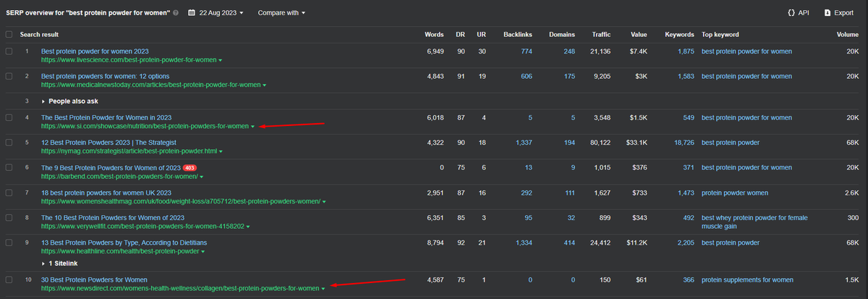
Task: Open URL dropdown arrow for medicalnewstoday.com
Action: click(x=264, y=85)
